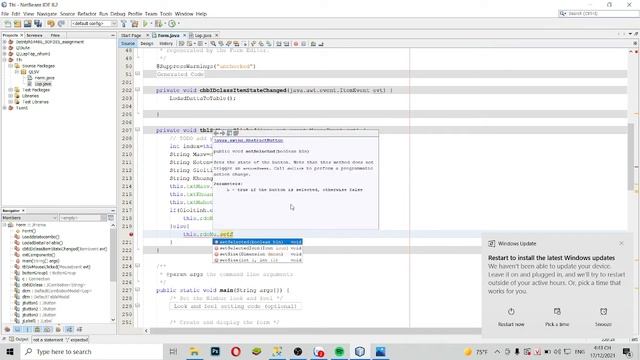
Task: Open the Tools menu
Action: [166, 14]
